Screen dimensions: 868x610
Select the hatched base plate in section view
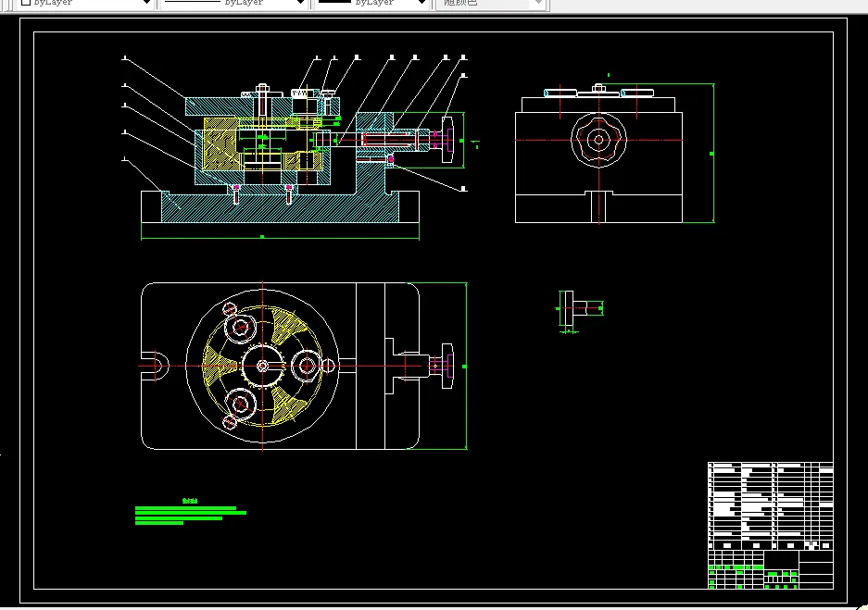(x=280, y=207)
